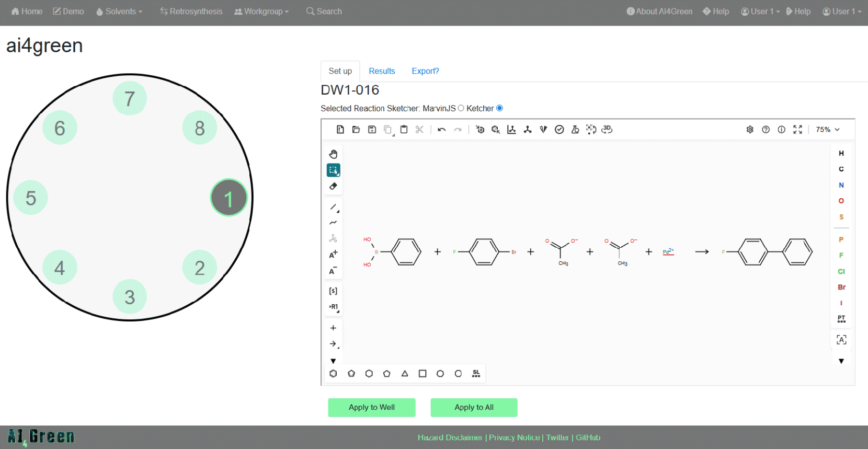Open Retrosynthesis from the navbar
Screen dimensions: 868x449
point(191,11)
